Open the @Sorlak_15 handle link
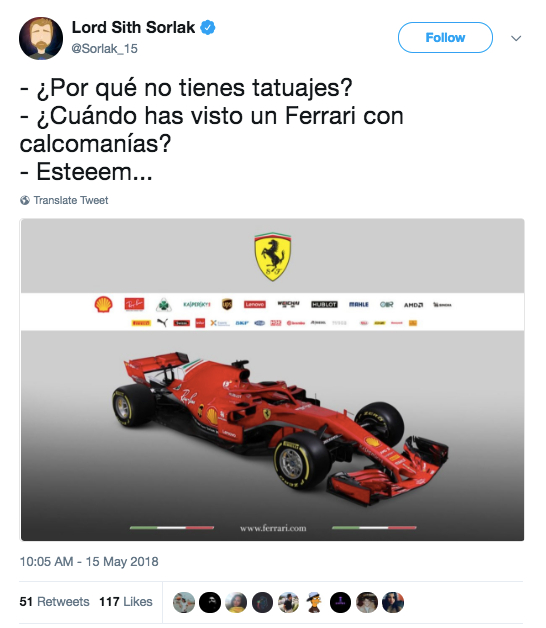This screenshot has height=628, width=546. click(x=104, y=48)
